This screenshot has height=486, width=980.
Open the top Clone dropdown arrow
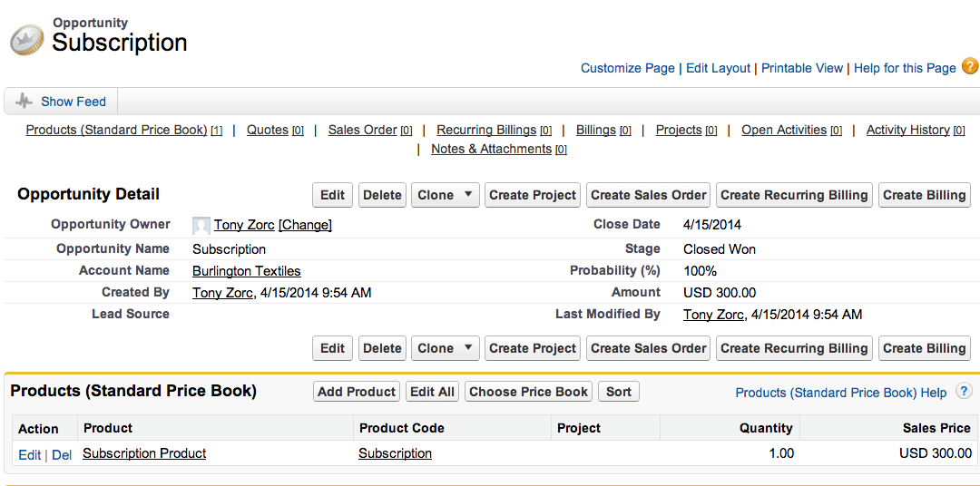(468, 195)
